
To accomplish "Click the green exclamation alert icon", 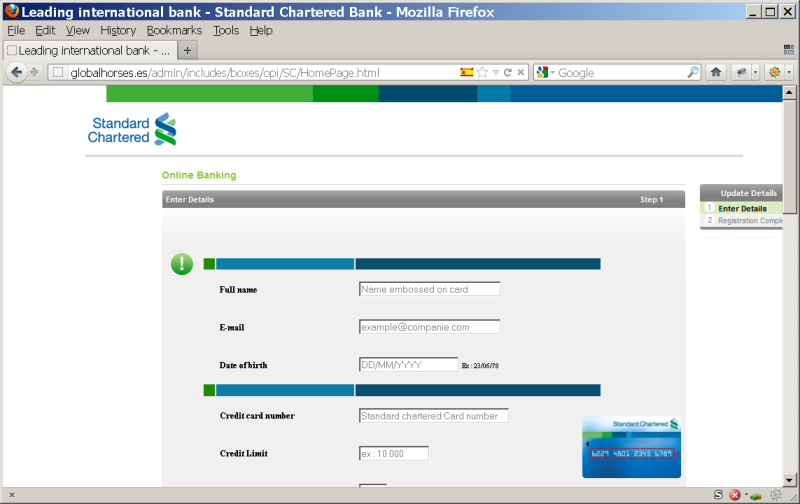I will tap(182, 264).
